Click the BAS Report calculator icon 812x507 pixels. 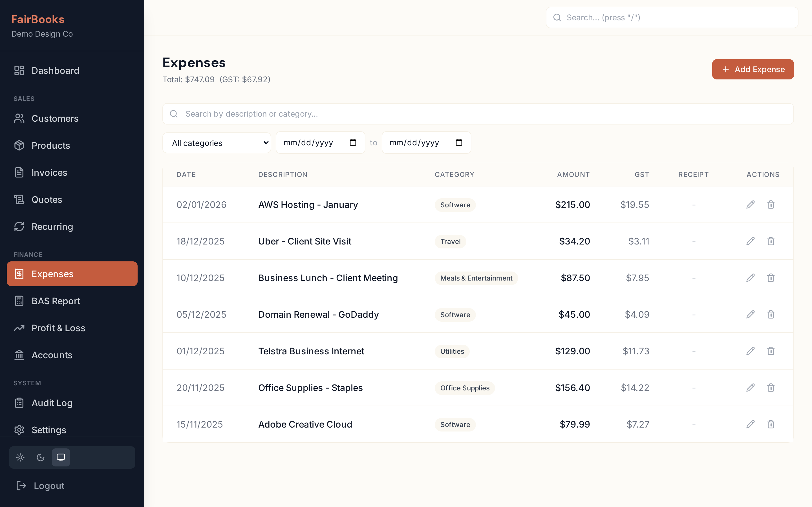tap(19, 301)
